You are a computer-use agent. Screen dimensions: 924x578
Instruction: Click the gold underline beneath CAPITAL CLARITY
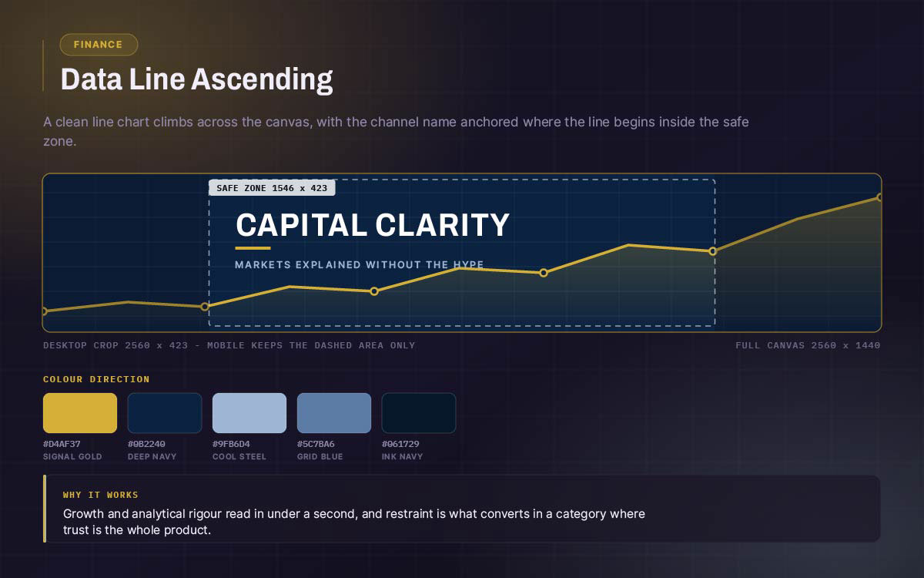[253, 248]
